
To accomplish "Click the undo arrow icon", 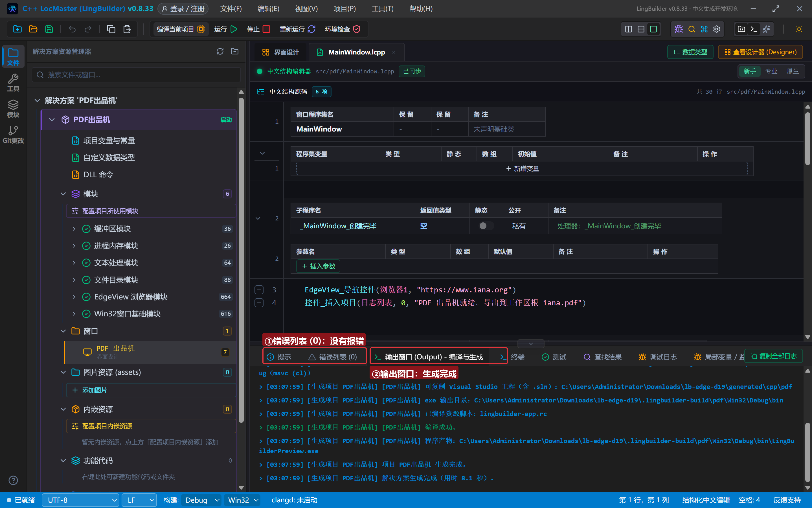I will click(72, 29).
